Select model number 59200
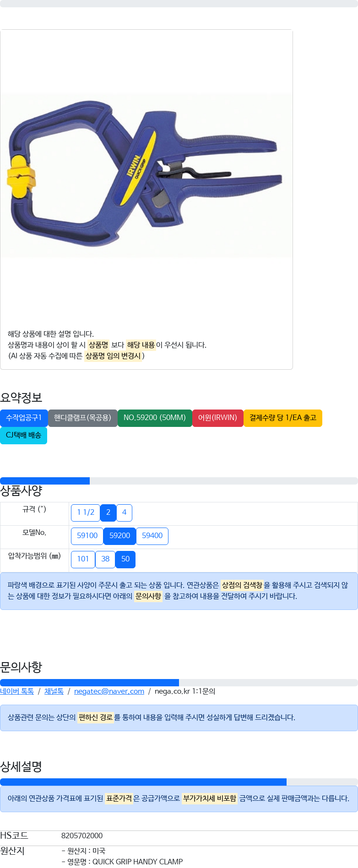 point(119,536)
